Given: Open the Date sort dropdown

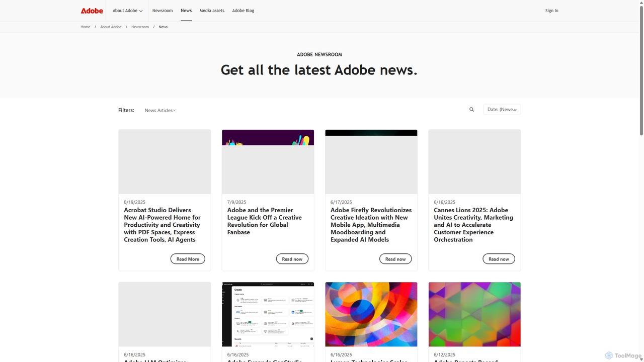Looking at the screenshot, I should pos(502,109).
